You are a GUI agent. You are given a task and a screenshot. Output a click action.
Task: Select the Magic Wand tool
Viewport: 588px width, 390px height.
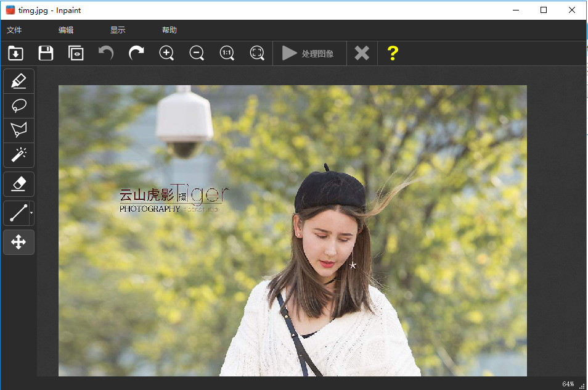18,155
